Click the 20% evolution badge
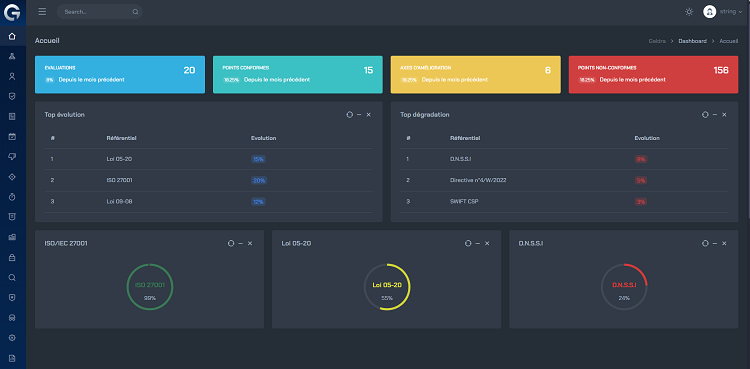 pos(259,180)
